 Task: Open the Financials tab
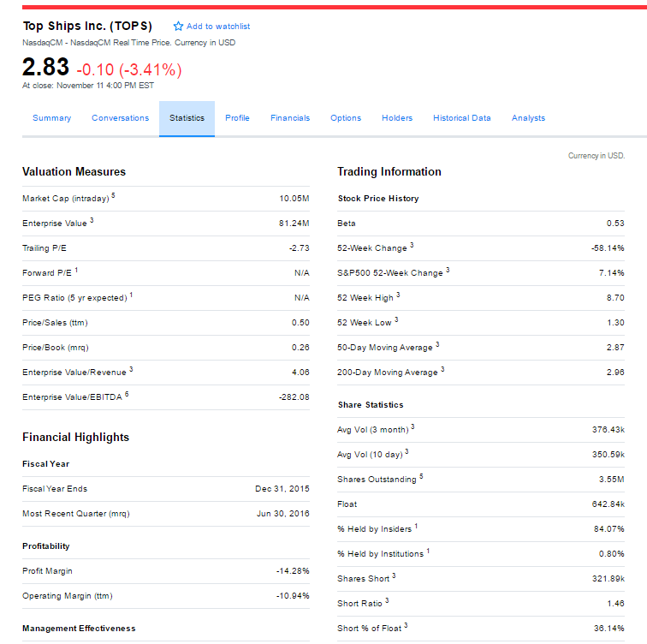(290, 118)
